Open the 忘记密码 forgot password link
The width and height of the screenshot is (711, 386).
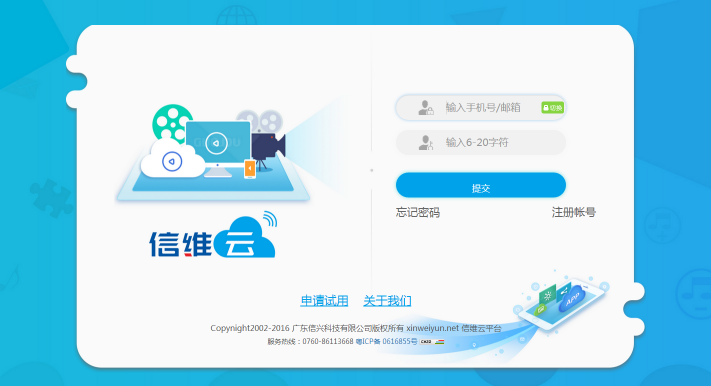[x=418, y=212]
